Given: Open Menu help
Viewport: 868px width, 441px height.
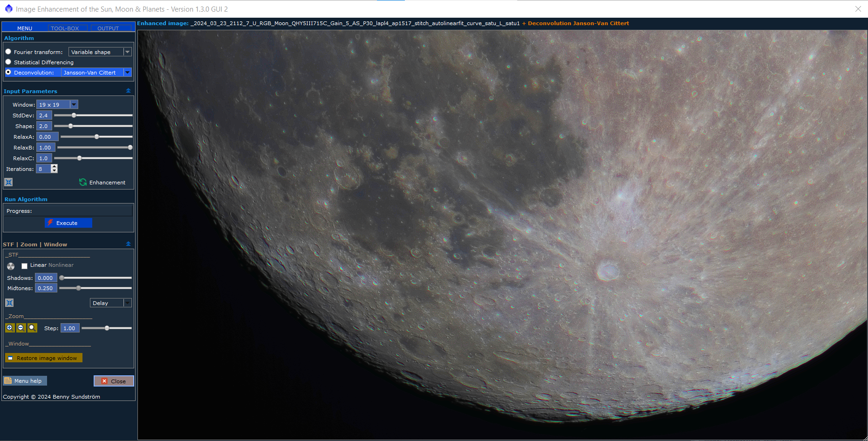Looking at the screenshot, I should point(25,380).
